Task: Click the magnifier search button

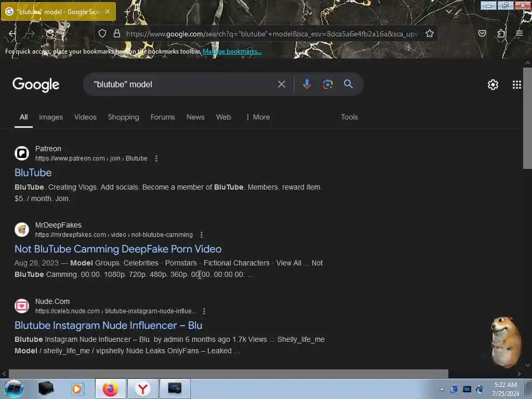Action: [348, 84]
